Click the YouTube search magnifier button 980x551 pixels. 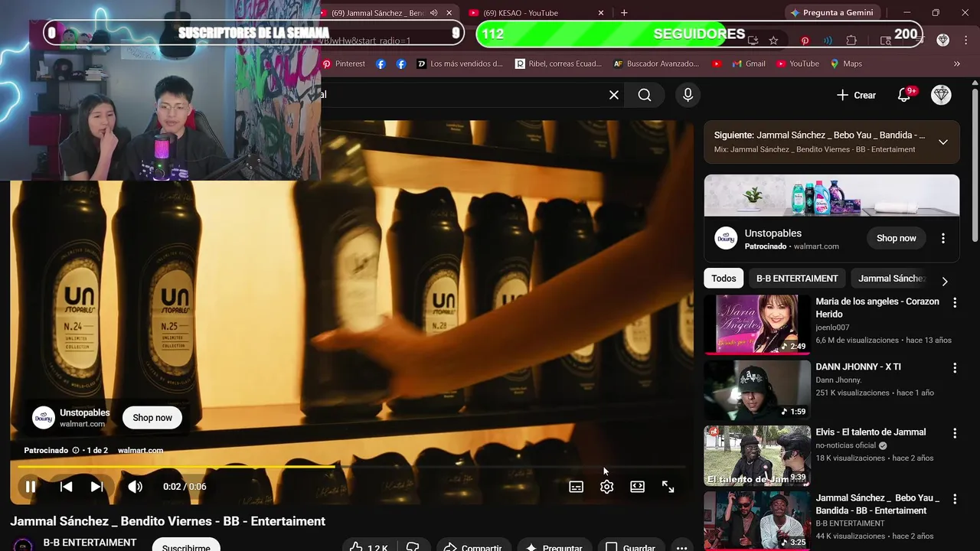pos(645,95)
